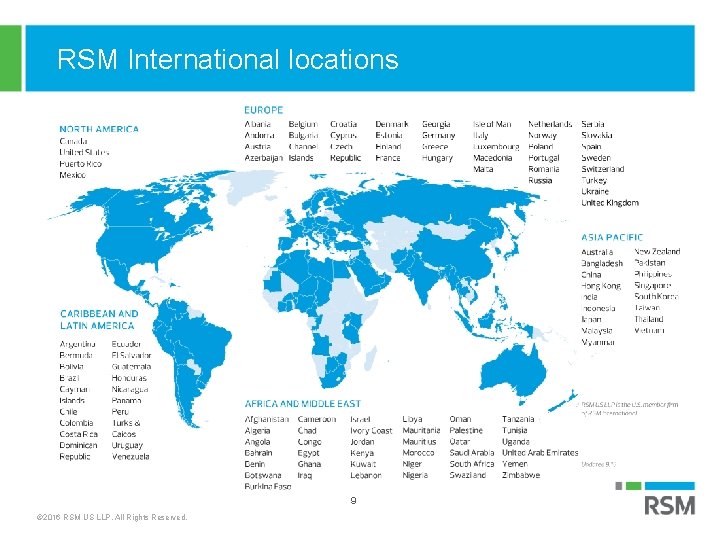The width and height of the screenshot is (720, 540).
Task: Select 'Nigeria' in the Africa list
Action: tap(415, 476)
